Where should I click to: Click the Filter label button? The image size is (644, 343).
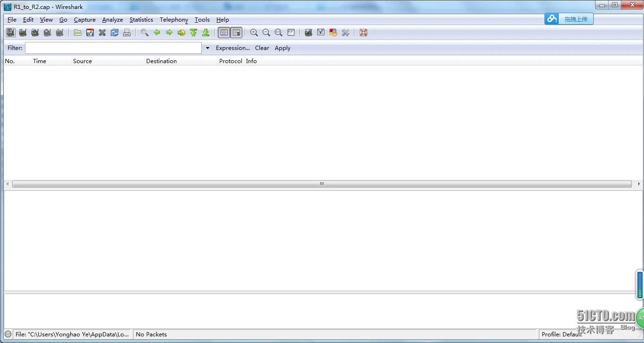pos(15,48)
